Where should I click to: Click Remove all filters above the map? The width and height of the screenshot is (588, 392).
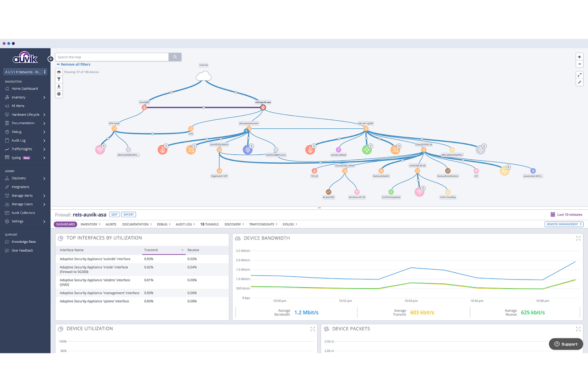(x=73, y=64)
